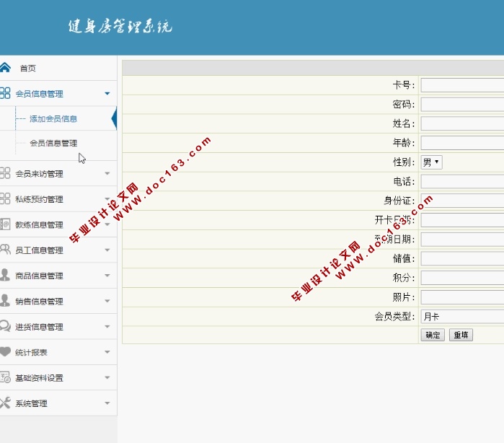Click the 卡号 input field
The width and height of the screenshot is (504, 443).
click(462, 85)
